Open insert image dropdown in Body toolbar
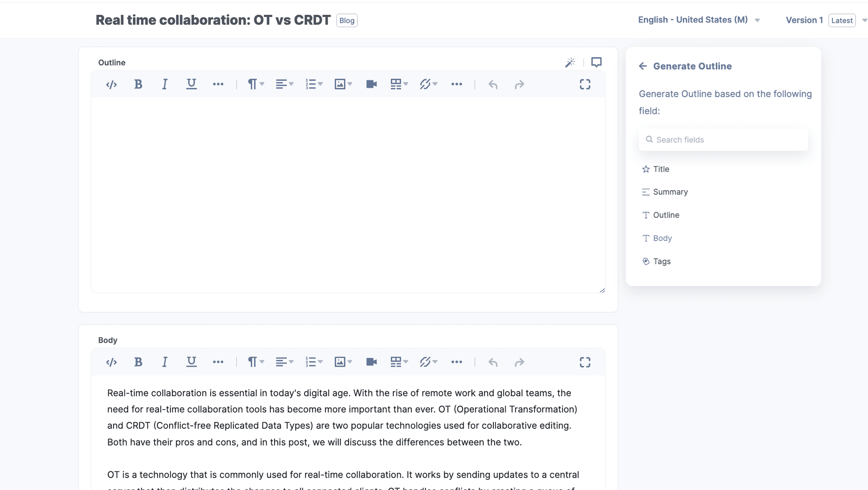868x490 pixels. (x=343, y=362)
